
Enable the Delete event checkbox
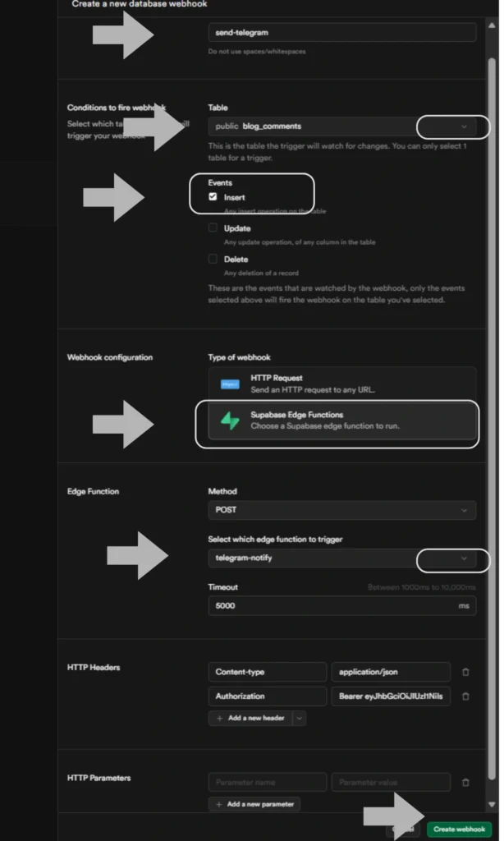[213, 259]
